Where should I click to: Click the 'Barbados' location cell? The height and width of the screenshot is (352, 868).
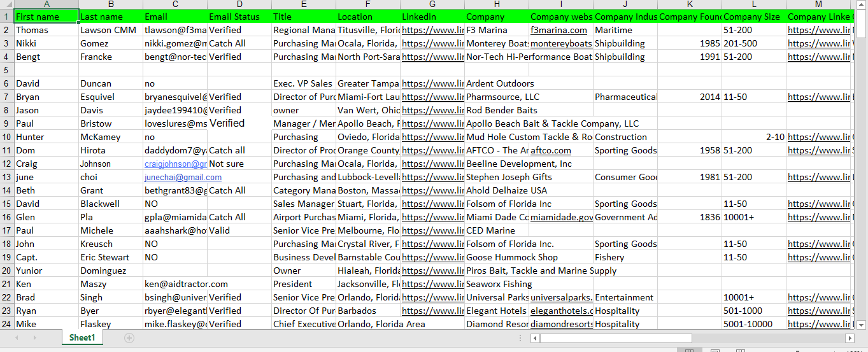pyautogui.click(x=368, y=311)
